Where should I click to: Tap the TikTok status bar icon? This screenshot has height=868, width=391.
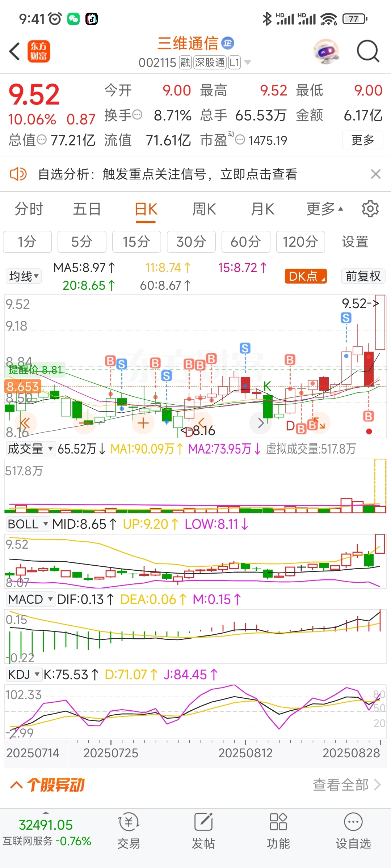92,19
